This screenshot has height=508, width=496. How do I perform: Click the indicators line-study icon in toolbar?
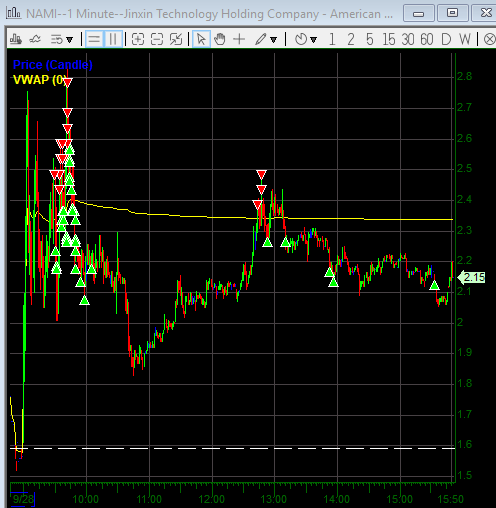pos(35,39)
